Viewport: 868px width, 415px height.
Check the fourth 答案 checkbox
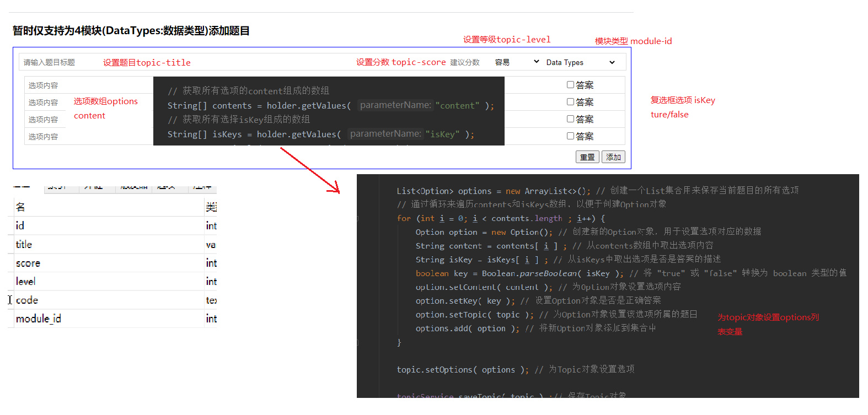(x=571, y=136)
